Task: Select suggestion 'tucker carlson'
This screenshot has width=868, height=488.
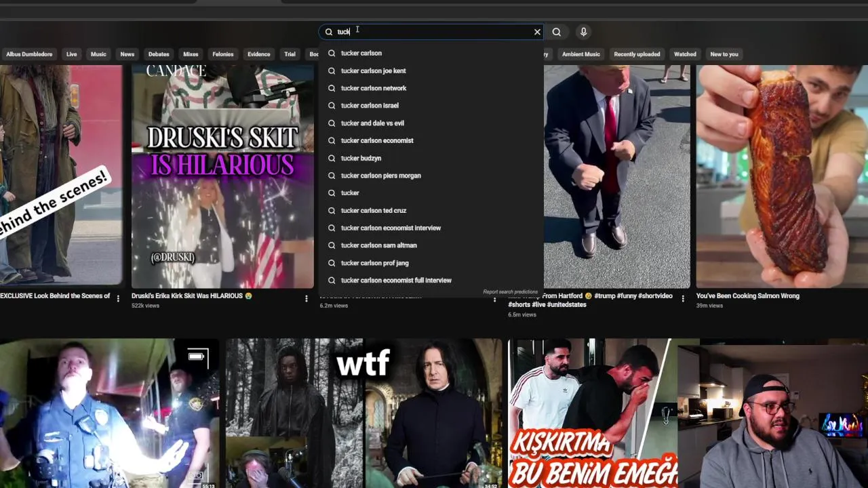Action: coord(431,53)
